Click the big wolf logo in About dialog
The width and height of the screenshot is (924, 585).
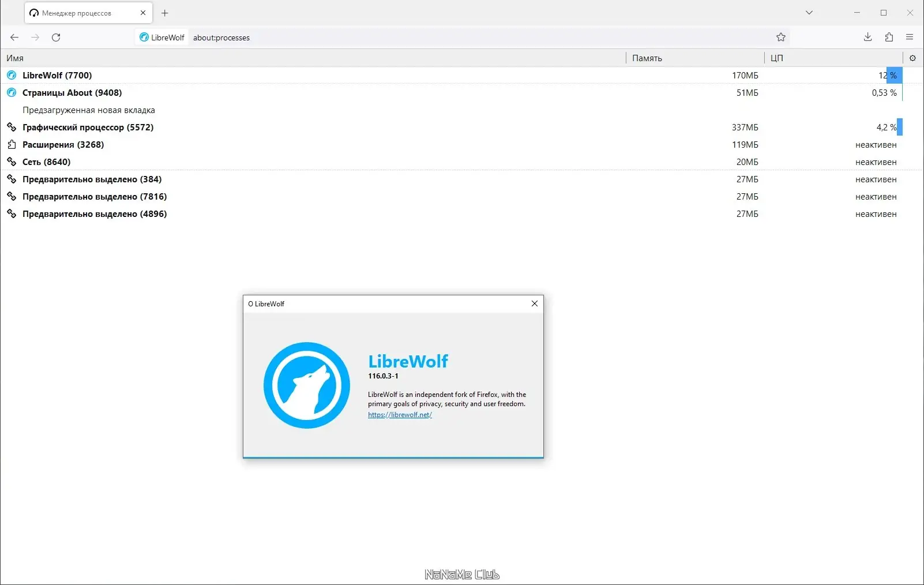[307, 385]
